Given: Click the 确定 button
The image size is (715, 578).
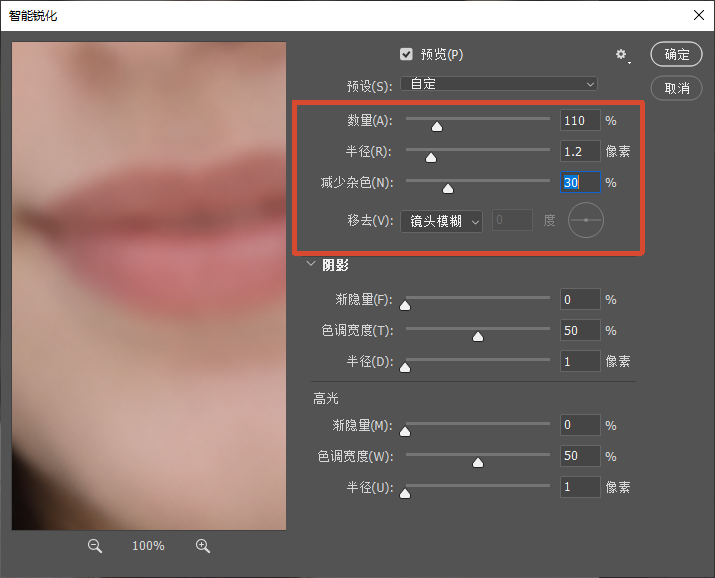Looking at the screenshot, I should [676, 54].
